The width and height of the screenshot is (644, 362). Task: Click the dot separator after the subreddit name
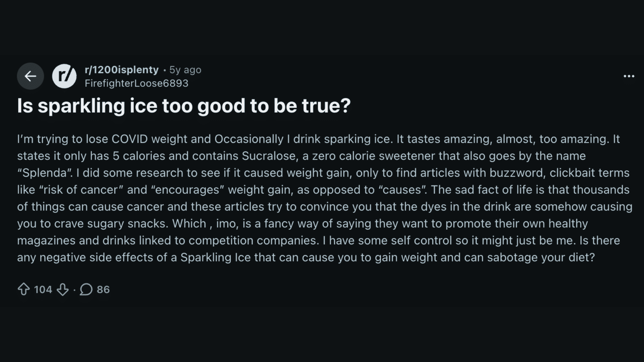[x=164, y=70]
